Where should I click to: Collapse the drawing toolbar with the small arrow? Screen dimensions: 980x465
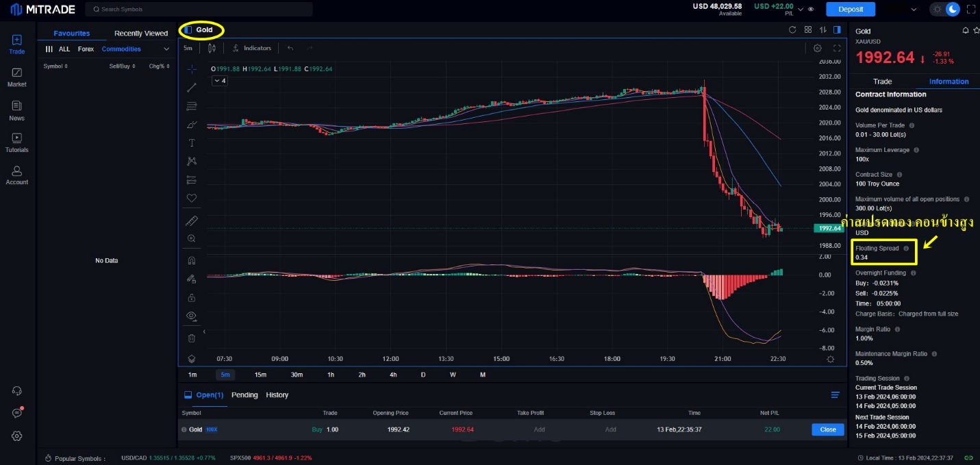click(204, 331)
